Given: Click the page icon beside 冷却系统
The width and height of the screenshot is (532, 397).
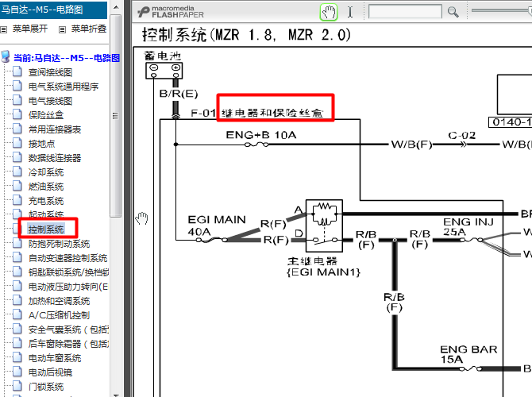Looking at the screenshot, I should pos(17,171).
